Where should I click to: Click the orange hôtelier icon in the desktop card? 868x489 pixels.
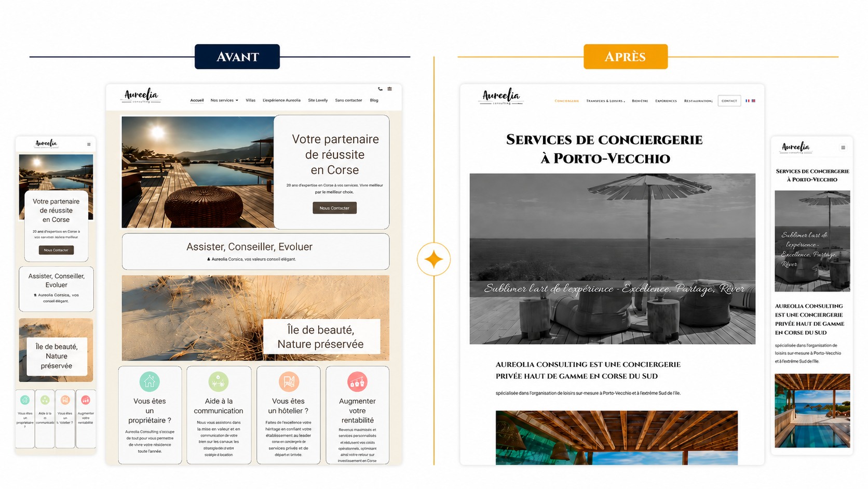pos(289,381)
